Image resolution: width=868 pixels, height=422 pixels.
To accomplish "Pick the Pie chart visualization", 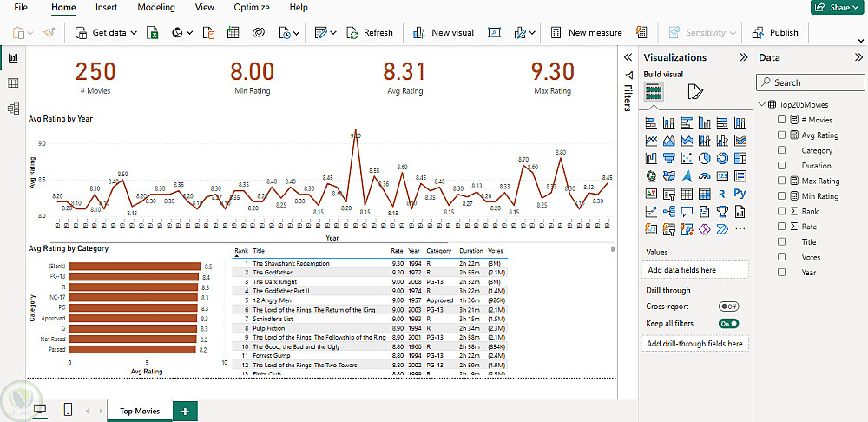I will [704, 158].
